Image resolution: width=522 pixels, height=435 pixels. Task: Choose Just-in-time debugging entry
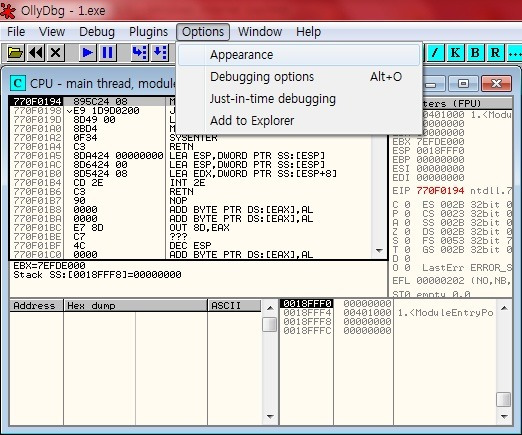point(299,99)
